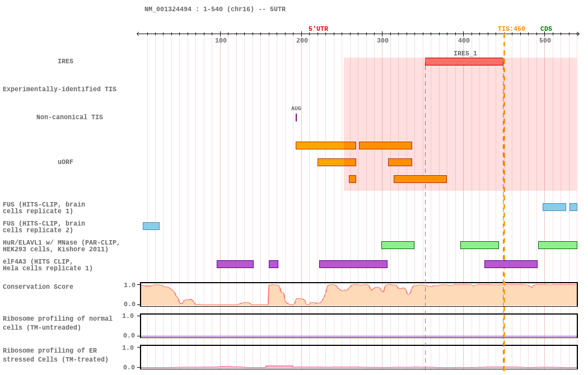
Task: Click the red 5'UTR label
Action: coord(318,29)
